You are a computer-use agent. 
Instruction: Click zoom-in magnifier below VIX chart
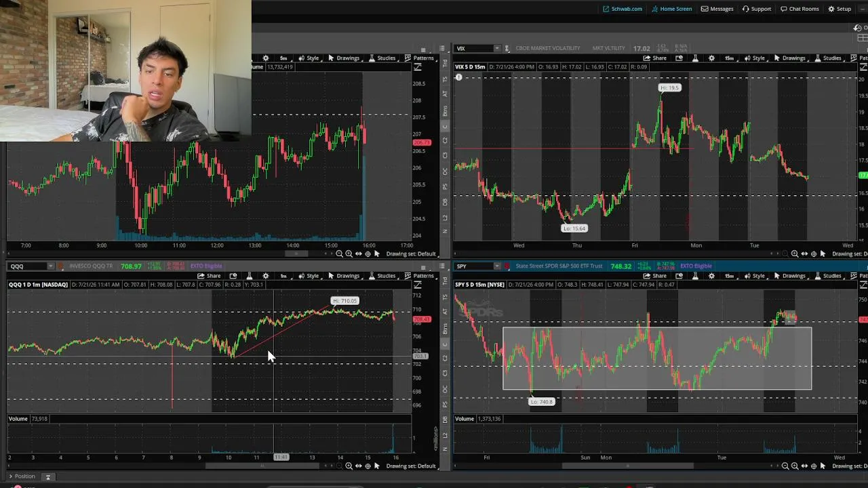(x=794, y=253)
